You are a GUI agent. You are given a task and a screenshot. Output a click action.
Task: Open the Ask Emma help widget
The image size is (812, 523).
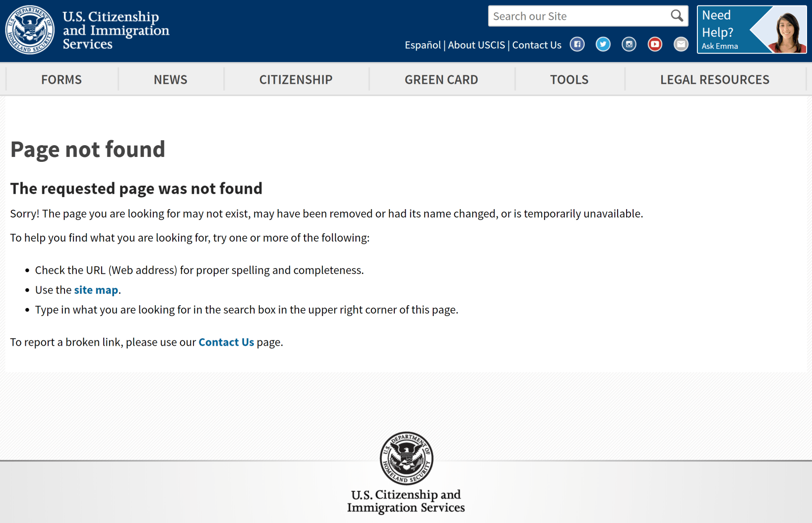pos(752,30)
